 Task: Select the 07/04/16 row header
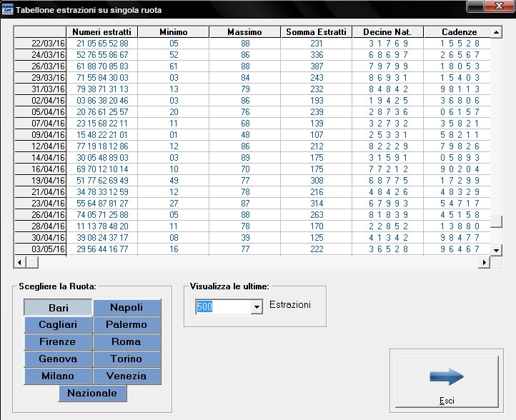pos(40,124)
